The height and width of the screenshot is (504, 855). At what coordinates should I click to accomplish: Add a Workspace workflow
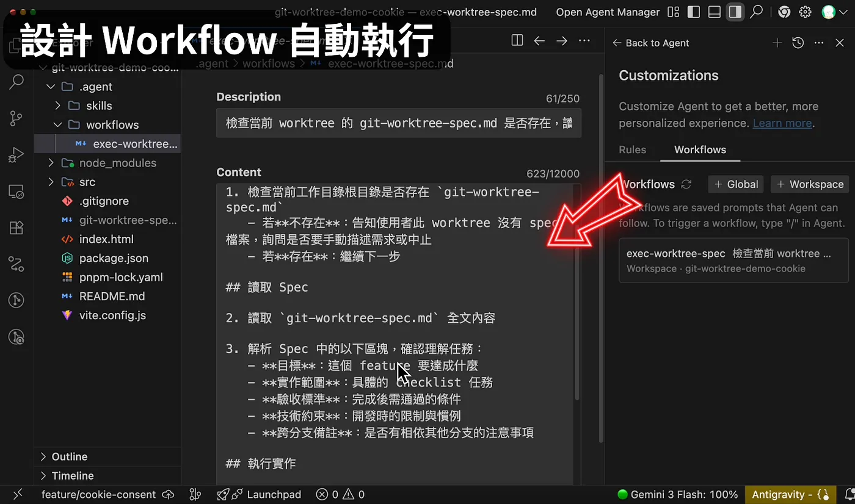click(809, 184)
